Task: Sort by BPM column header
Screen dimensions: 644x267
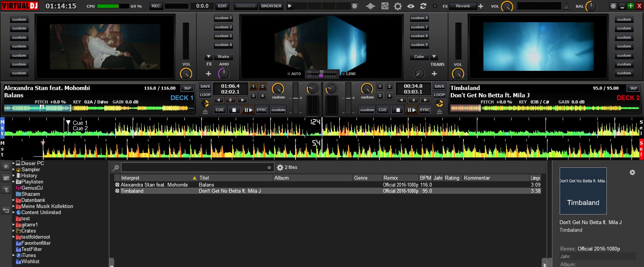Action: pos(426,178)
